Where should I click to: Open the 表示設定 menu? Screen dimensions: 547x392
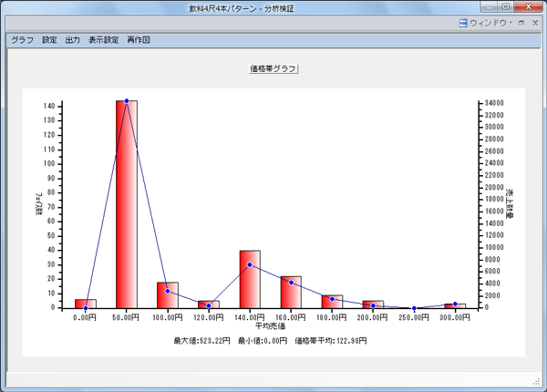[x=103, y=40]
